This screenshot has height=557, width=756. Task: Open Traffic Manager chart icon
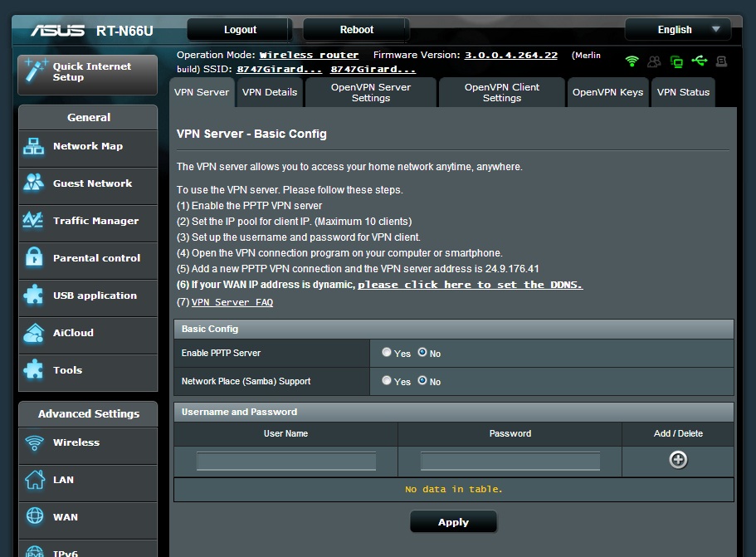pos(33,220)
